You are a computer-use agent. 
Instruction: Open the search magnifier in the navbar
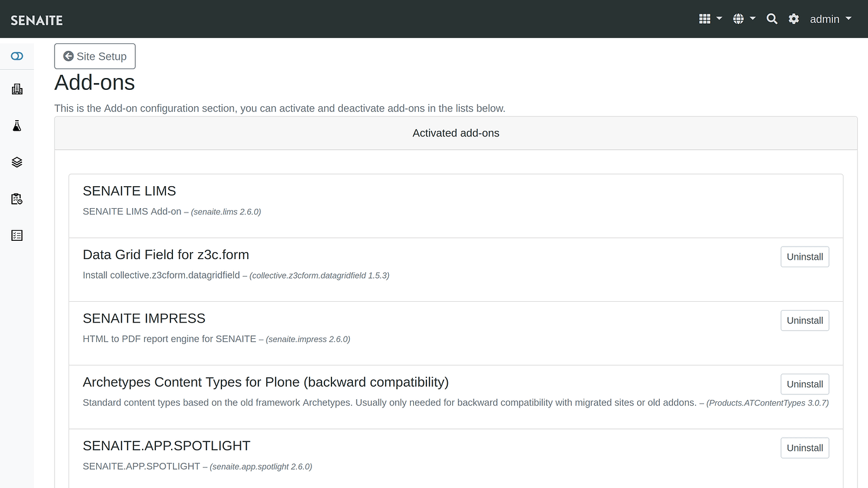[772, 19]
